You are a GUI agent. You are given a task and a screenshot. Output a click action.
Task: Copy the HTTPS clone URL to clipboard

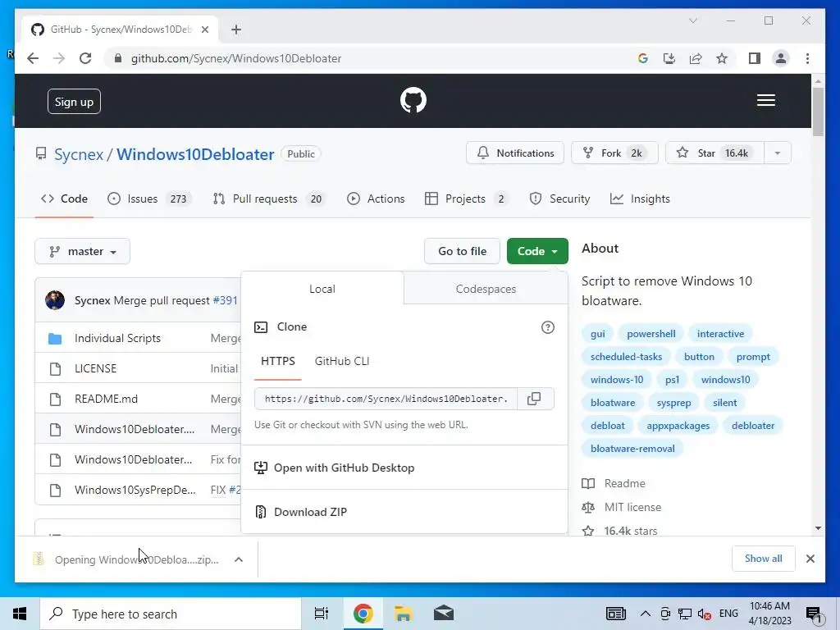coord(534,399)
